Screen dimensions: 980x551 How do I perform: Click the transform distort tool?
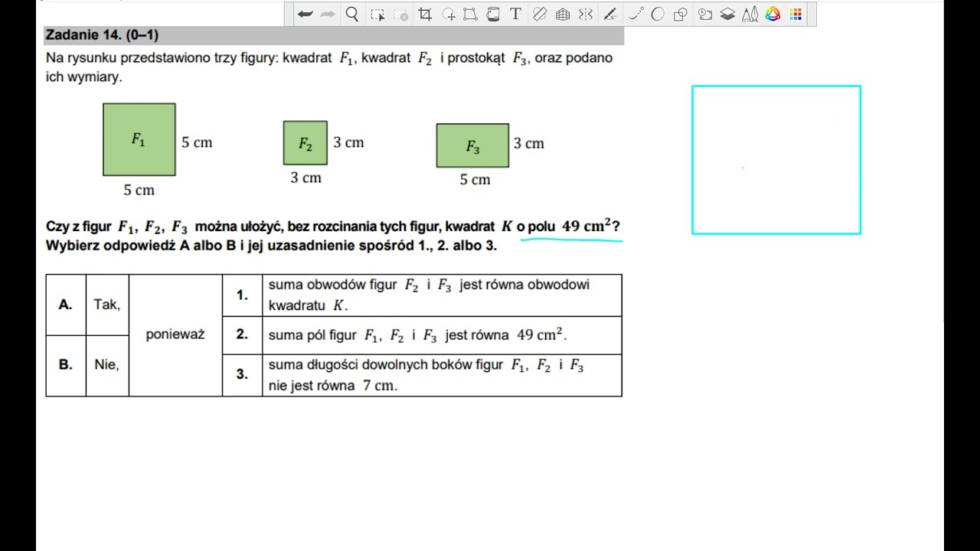[470, 14]
